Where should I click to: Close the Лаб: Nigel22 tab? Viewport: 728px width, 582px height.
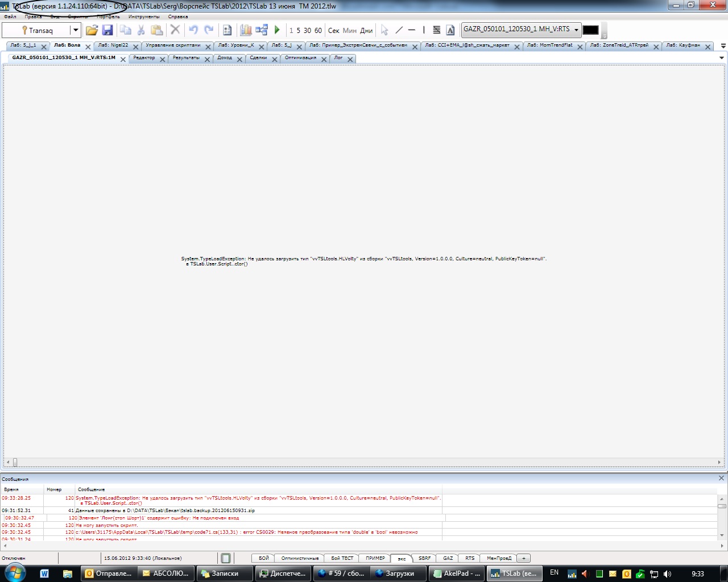136,47
